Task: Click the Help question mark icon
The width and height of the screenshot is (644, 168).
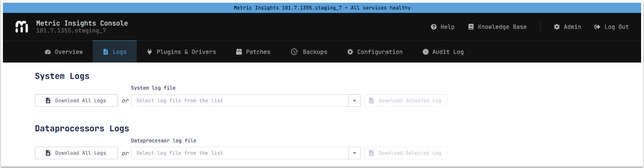Action: tap(434, 27)
